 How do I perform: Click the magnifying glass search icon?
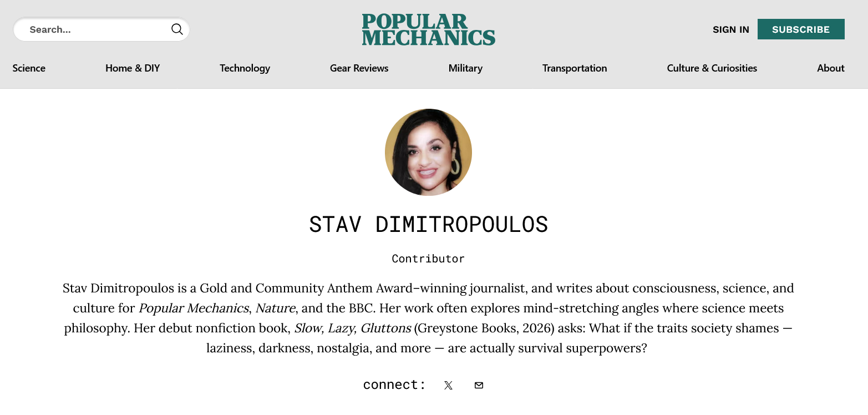(x=177, y=29)
